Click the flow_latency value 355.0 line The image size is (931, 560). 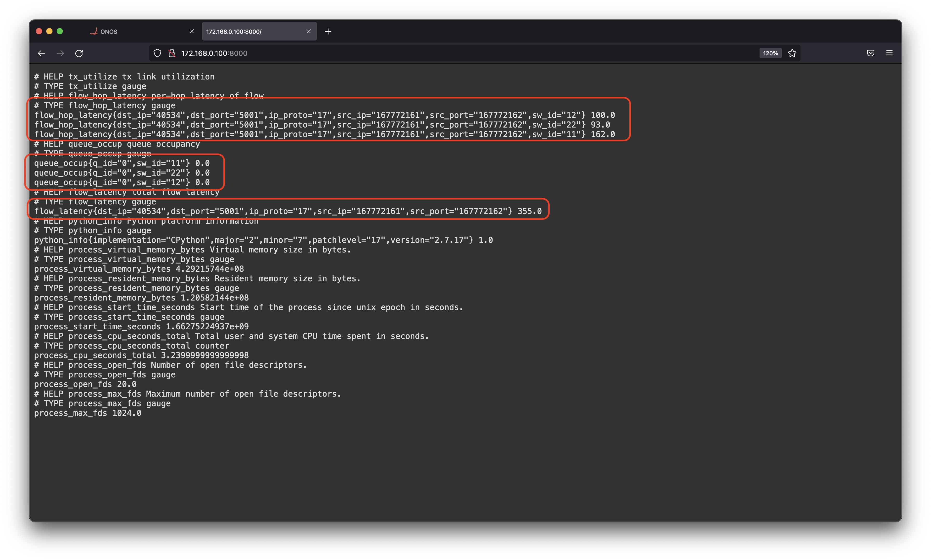click(x=288, y=211)
